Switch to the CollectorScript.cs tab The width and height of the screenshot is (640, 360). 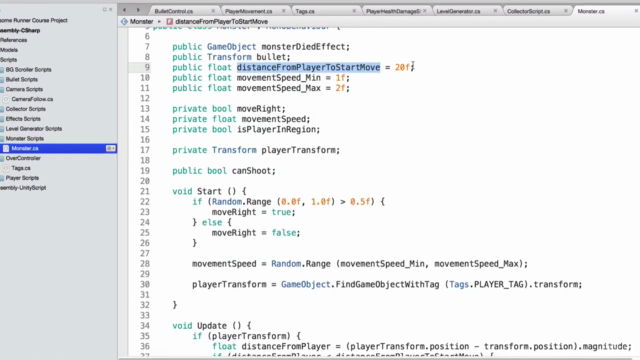[x=529, y=11]
